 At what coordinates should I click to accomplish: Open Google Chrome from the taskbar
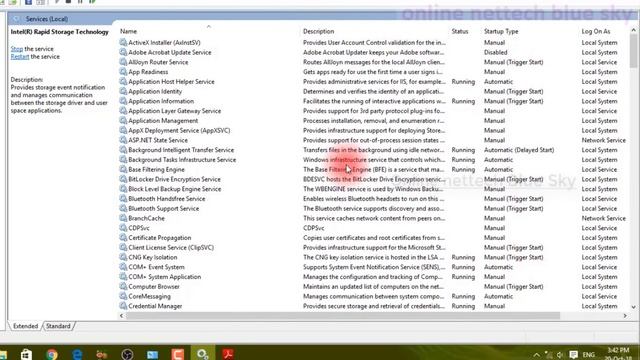[x=52, y=354]
